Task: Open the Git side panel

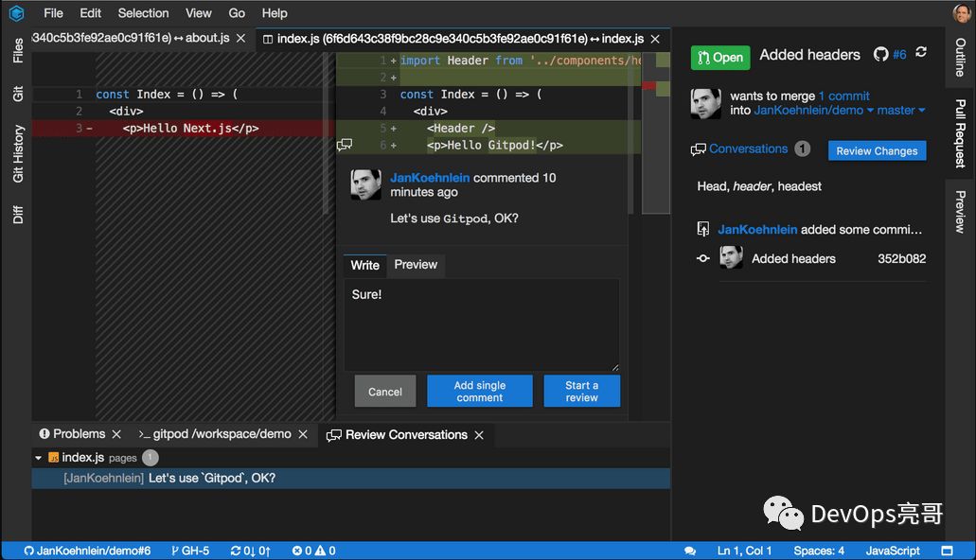Action: pos(17,94)
